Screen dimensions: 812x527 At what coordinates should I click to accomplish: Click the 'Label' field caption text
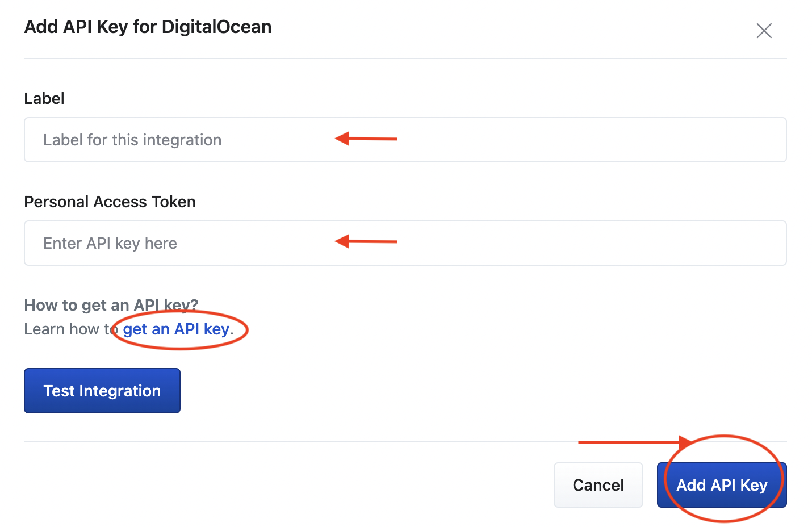coord(44,98)
